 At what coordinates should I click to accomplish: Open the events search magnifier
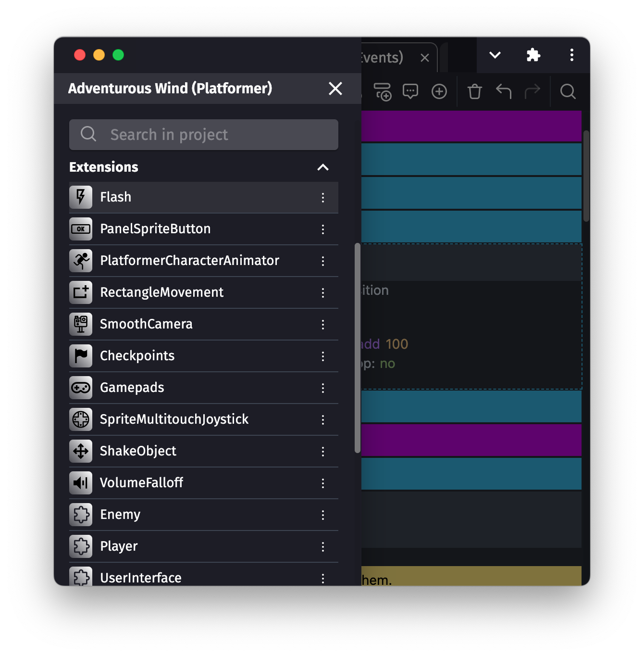(x=568, y=91)
